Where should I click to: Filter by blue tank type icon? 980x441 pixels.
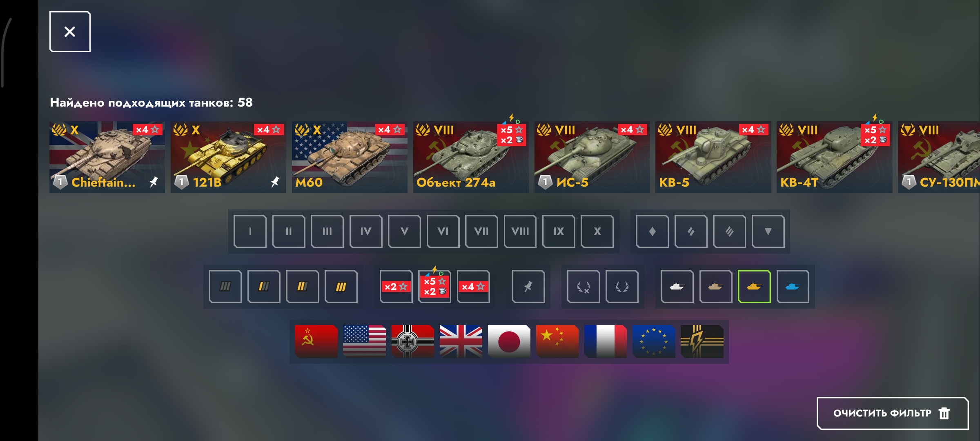point(793,287)
